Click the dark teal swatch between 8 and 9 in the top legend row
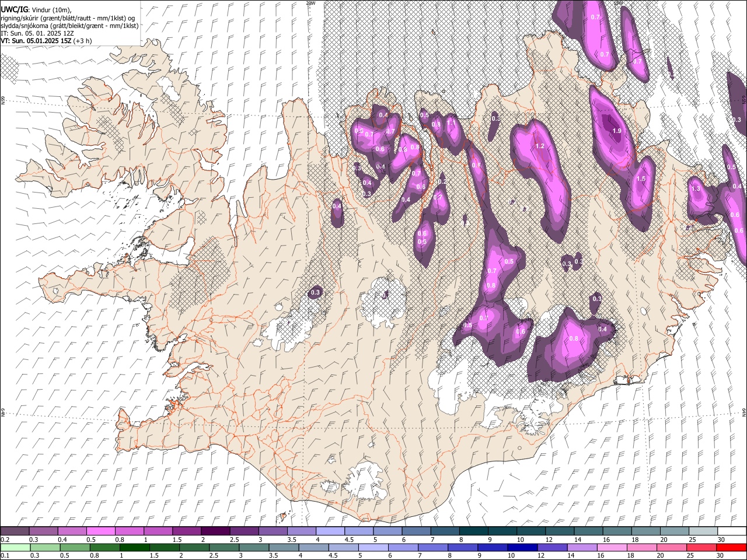Image resolution: width=747 pixels, height=560 pixels. (473, 531)
